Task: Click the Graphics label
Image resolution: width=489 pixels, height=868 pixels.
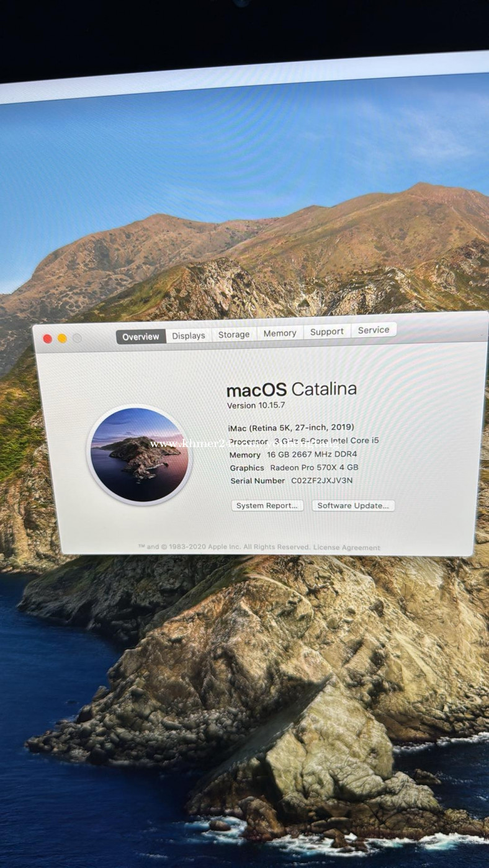Action: click(247, 468)
